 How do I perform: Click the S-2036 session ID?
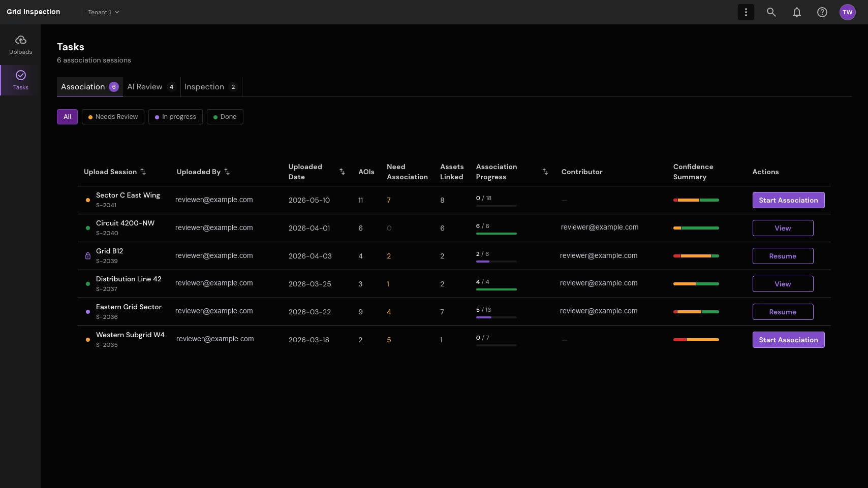pyautogui.click(x=107, y=317)
